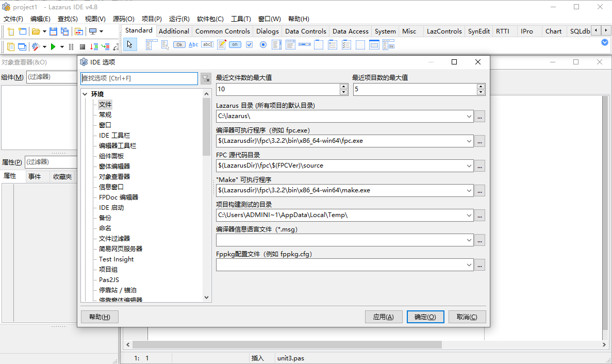Pick the TLabel 'Abc' component icon
Viewport: 612px width, 364px height.
click(193, 45)
